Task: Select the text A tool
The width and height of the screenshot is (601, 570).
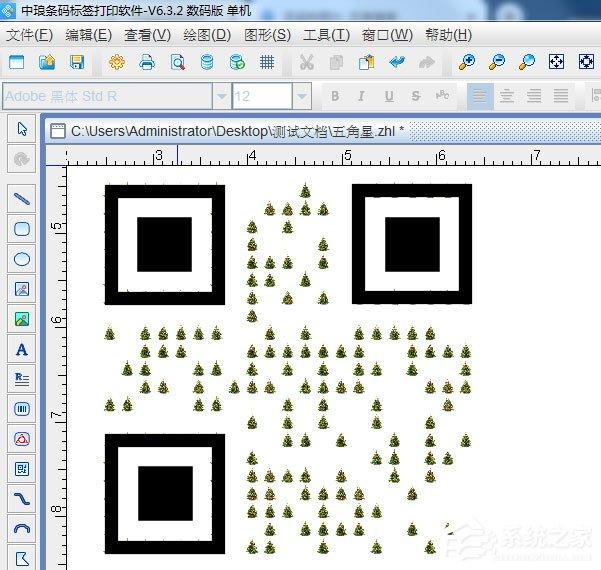Action: pyautogui.click(x=22, y=349)
